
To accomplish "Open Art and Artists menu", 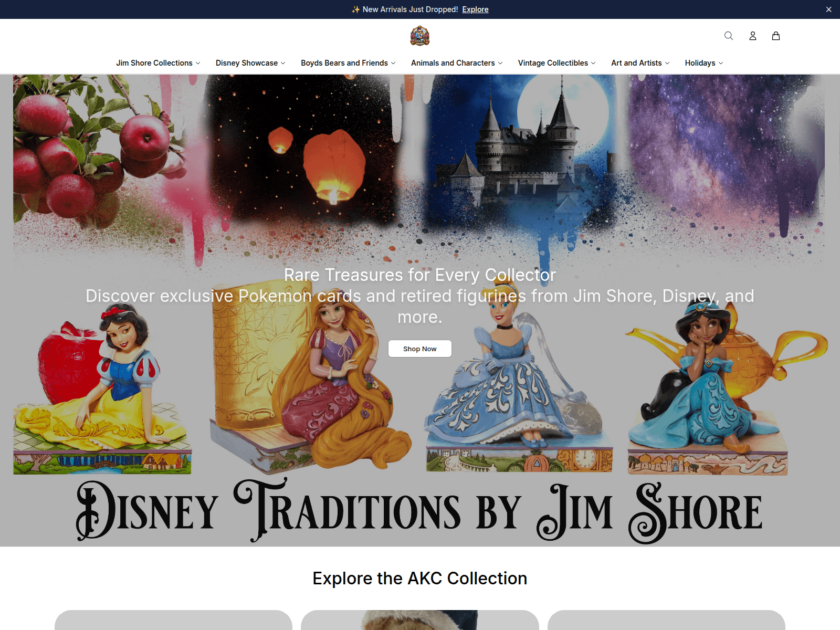I will click(640, 63).
